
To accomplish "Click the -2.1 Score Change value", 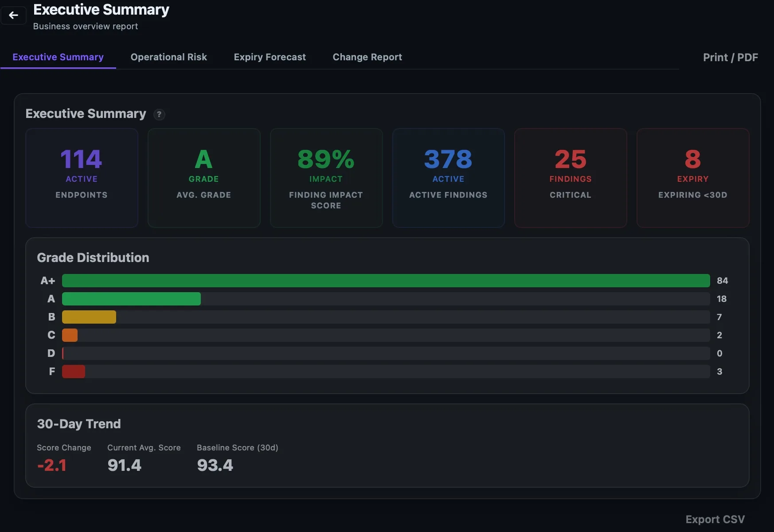I will click(52, 465).
